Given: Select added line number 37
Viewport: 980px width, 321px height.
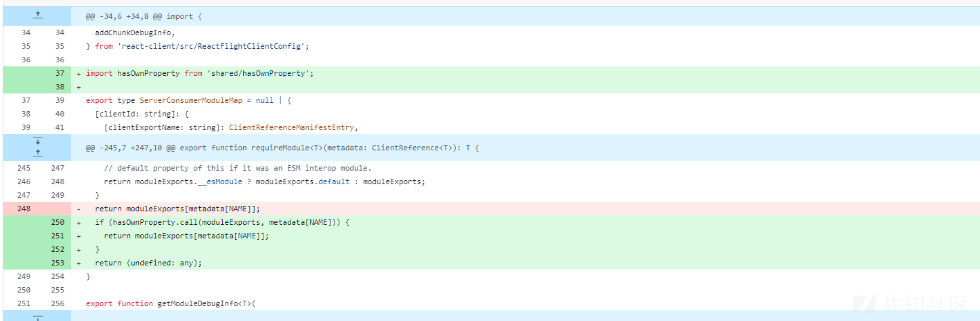Looking at the screenshot, I should coord(58,73).
